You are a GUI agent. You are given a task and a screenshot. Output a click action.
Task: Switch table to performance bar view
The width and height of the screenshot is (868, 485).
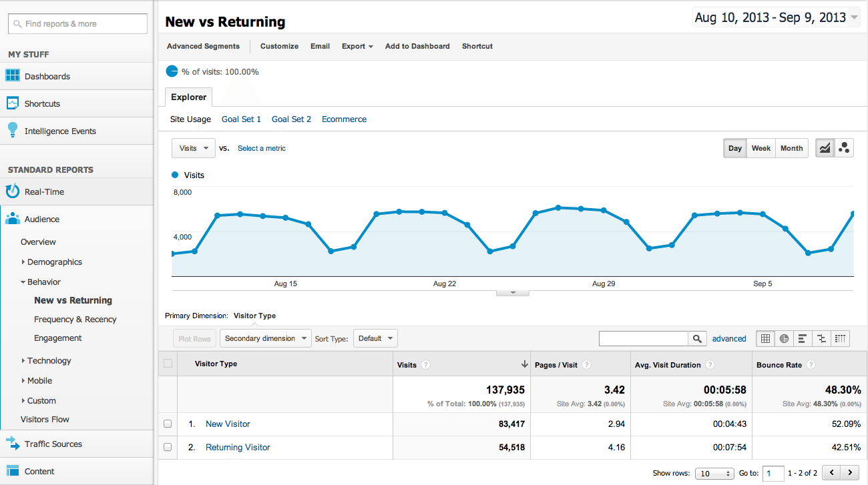pos(803,339)
